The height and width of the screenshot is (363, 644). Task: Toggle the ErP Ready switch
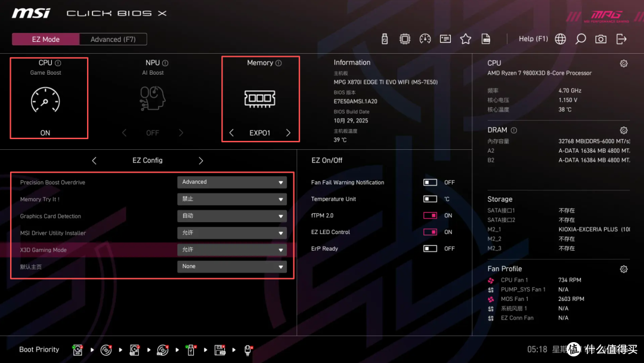click(430, 249)
